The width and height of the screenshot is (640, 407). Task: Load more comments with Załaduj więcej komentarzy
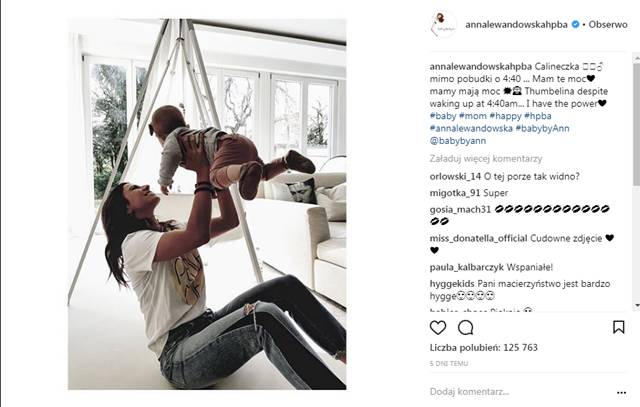pos(486,159)
